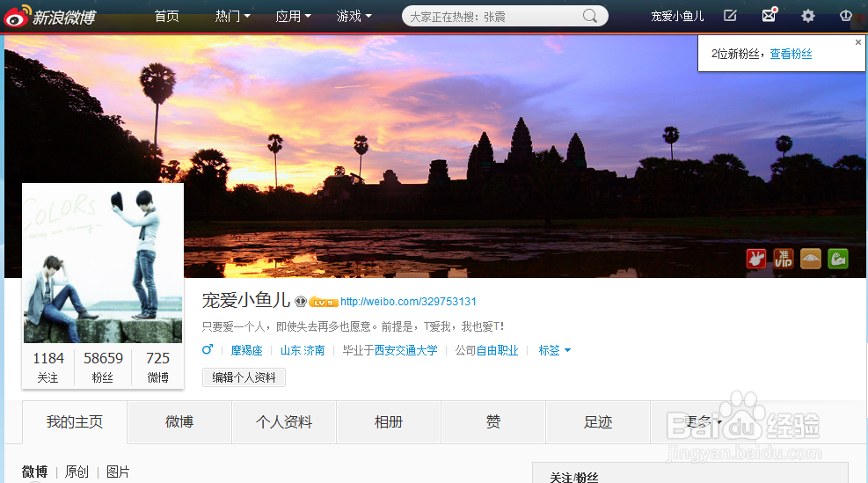Click the crown medal icon beside username
This screenshot has height=483, width=868.
301,301
